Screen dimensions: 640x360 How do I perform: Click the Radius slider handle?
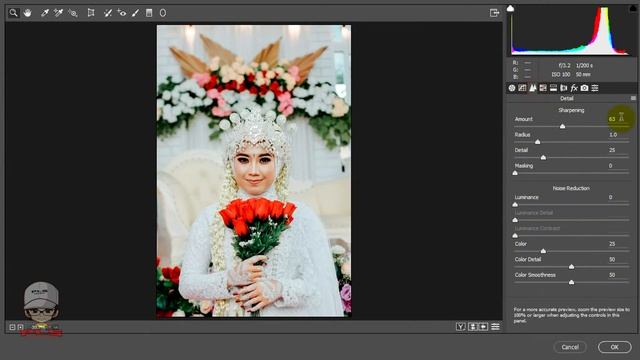(538, 142)
